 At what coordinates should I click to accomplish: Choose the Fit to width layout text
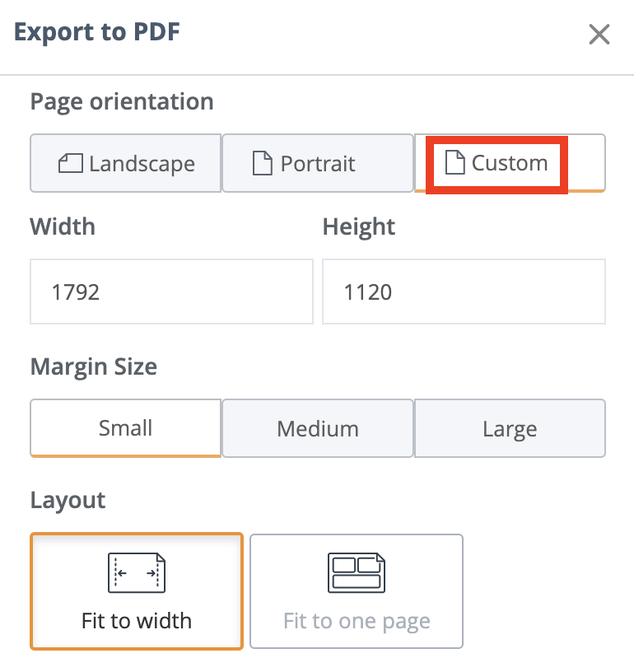pos(137,621)
